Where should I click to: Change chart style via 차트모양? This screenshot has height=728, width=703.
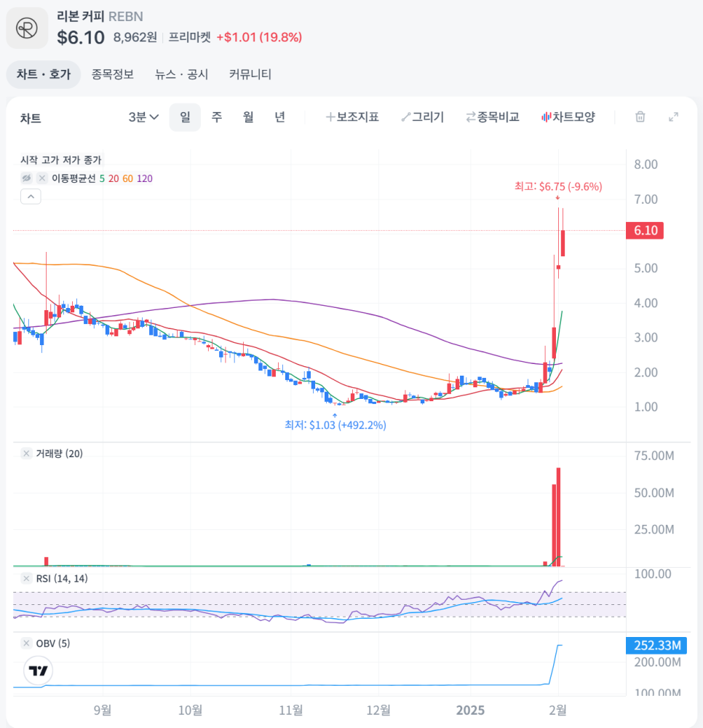point(568,117)
